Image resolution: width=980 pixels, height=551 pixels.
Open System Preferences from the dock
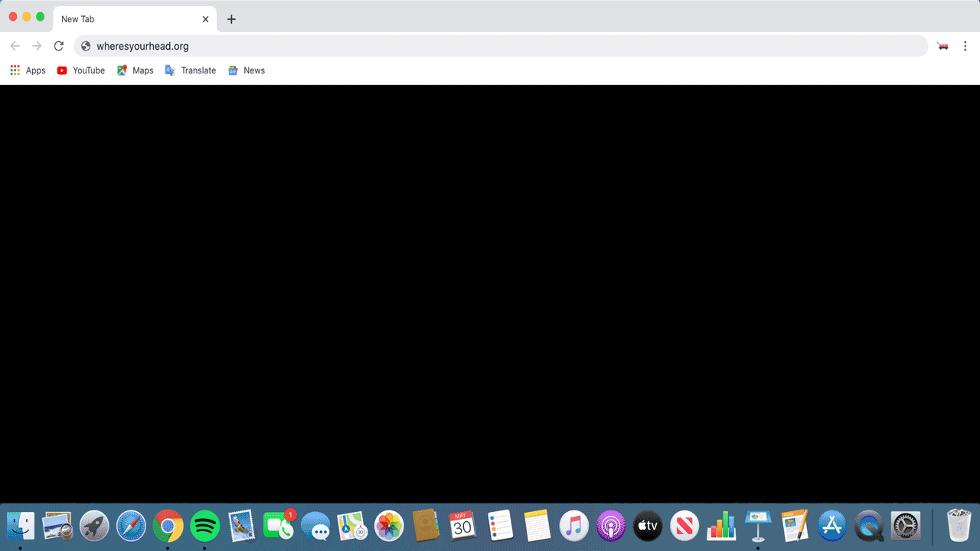pyautogui.click(x=906, y=526)
